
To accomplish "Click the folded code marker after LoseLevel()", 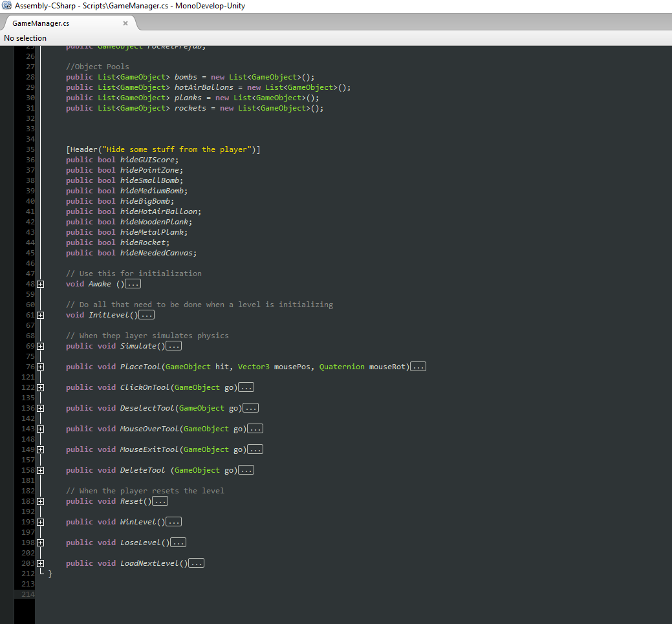I will 179,543.
